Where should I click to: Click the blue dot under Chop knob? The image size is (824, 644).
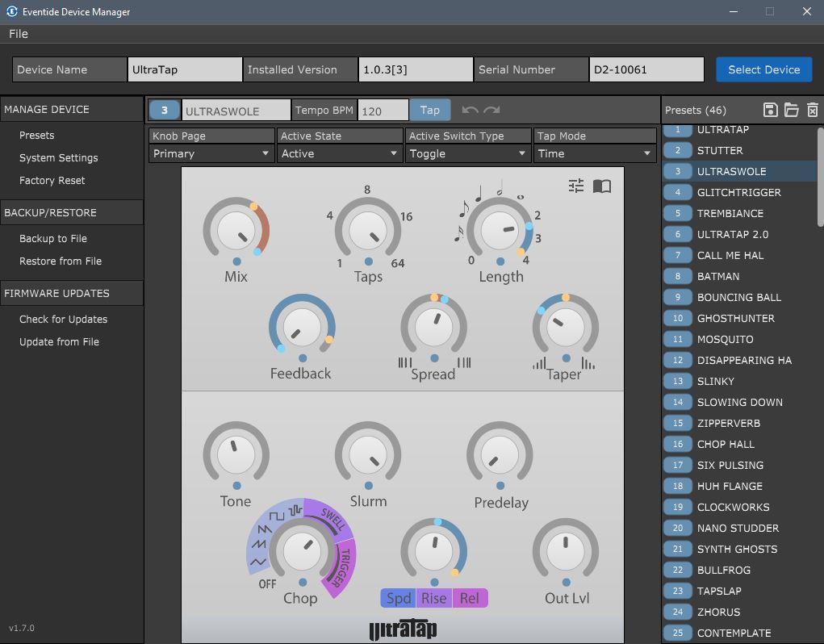303,583
